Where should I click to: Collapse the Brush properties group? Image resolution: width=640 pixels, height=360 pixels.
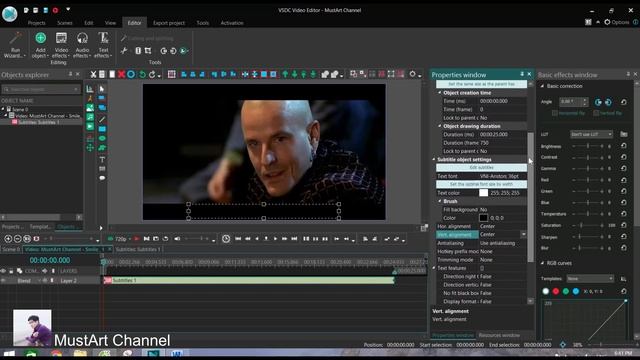[440, 201]
